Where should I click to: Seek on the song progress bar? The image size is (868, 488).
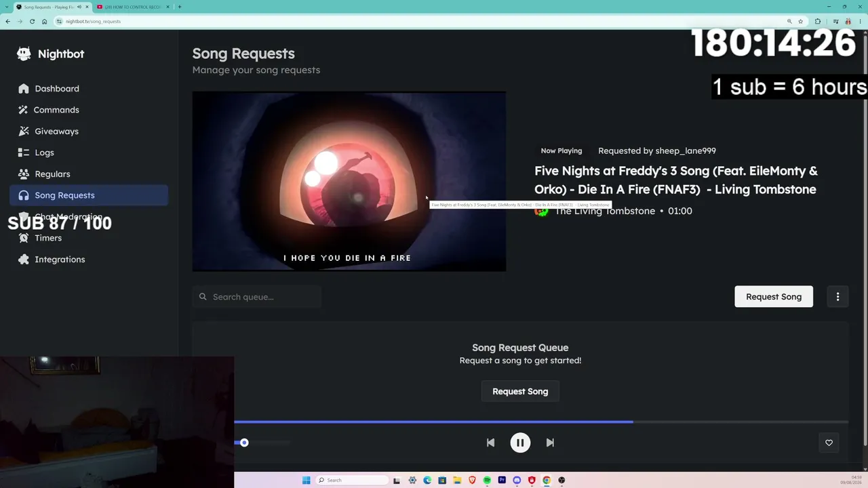click(541, 422)
